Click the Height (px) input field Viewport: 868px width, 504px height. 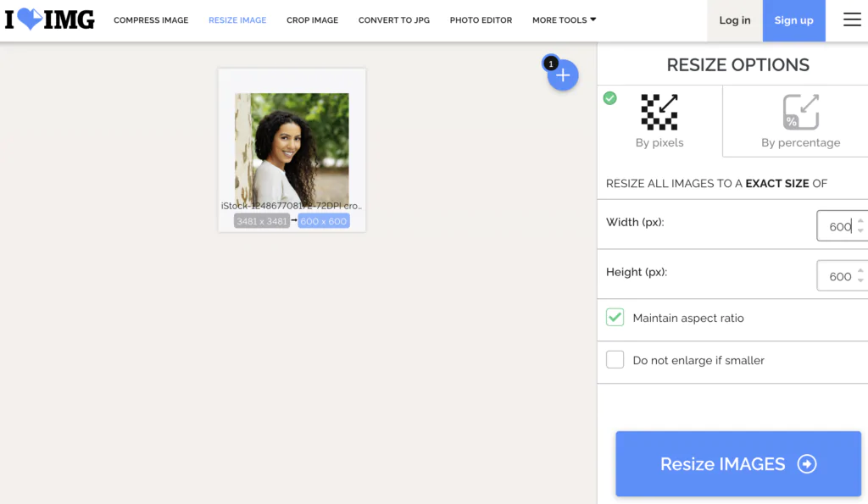pos(837,276)
